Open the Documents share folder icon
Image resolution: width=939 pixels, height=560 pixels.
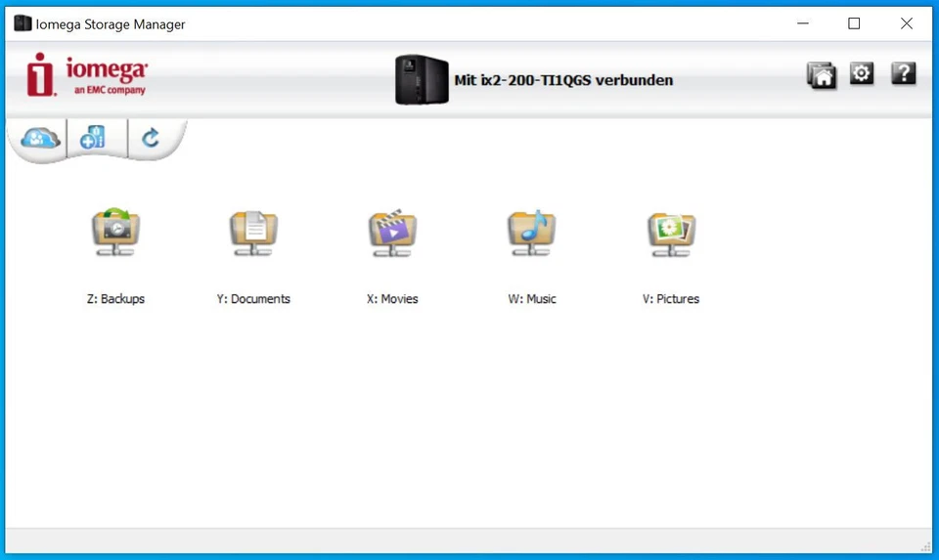(x=254, y=234)
